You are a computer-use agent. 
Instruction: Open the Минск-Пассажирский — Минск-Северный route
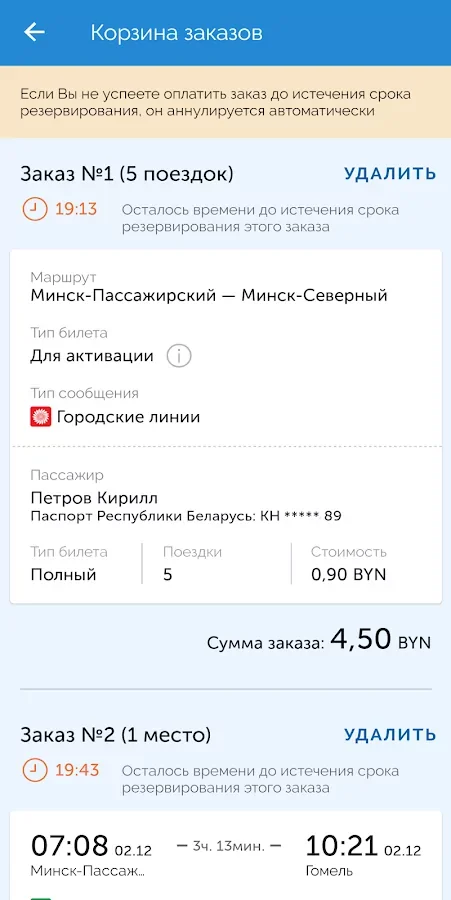(x=209, y=296)
